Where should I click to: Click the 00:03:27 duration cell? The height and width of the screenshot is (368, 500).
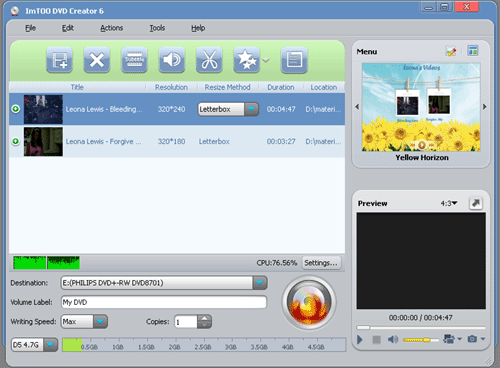pos(281,141)
